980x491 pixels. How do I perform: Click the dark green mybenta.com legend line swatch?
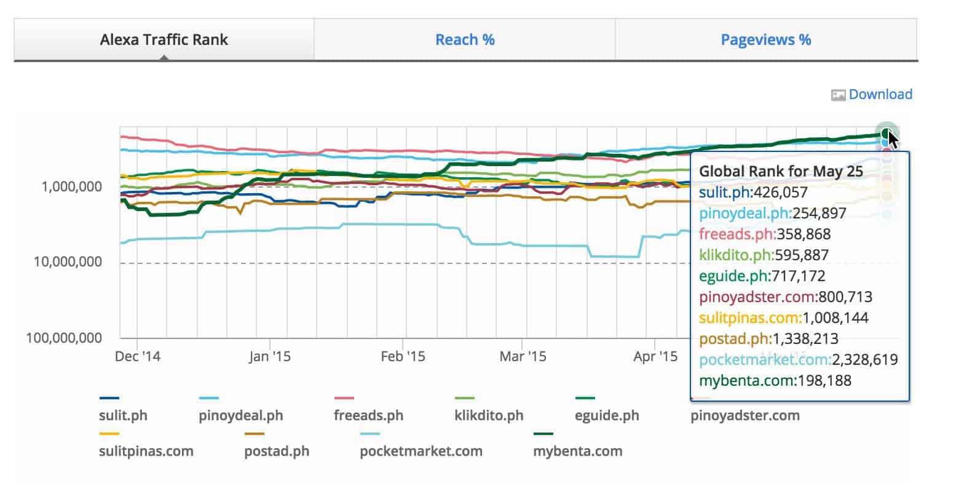pyautogui.click(x=543, y=434)
